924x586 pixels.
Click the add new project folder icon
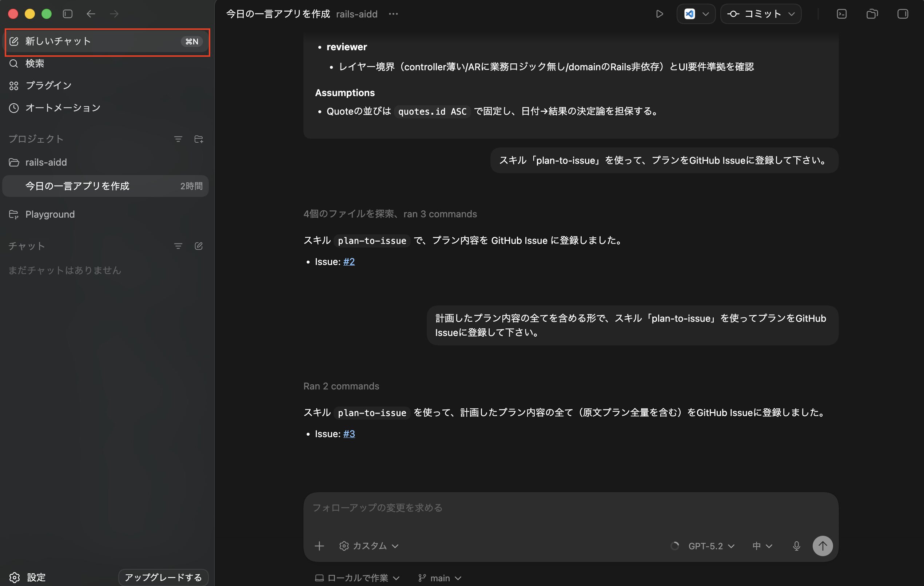(x=198, y=139)
